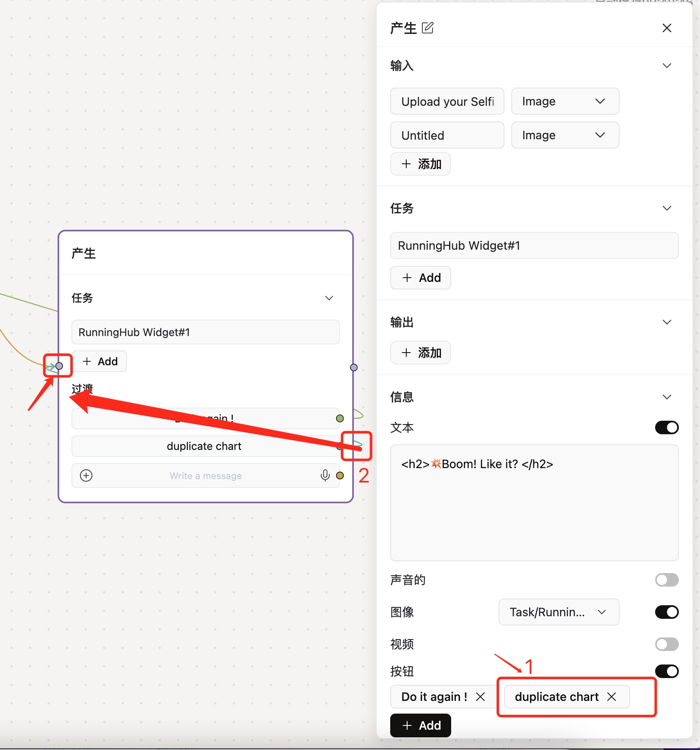Click the yellow port beside message box
Viewport: 700px width, 750px height.
pyautogui.click(x=339, y=476)
